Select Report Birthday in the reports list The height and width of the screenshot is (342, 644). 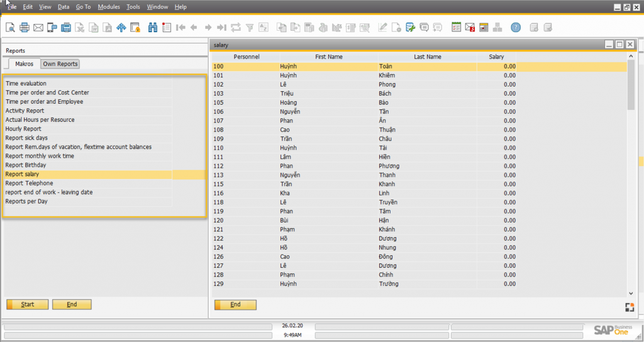[26, 165]
